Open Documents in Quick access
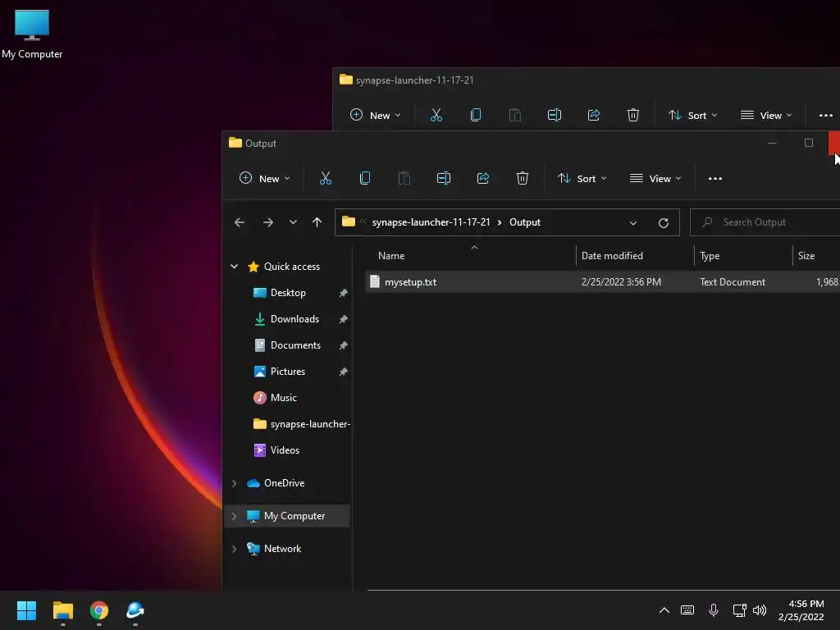Image resolution: width=840 pixels, height=630 pixels. (295, 345)
